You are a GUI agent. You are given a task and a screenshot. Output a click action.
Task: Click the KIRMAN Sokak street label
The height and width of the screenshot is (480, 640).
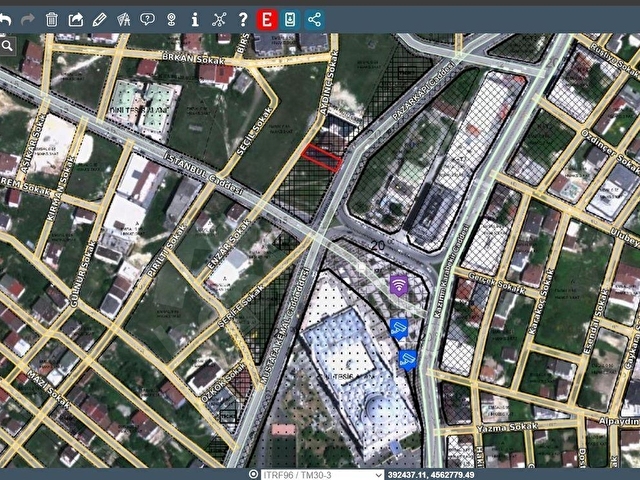pos(61,189)
